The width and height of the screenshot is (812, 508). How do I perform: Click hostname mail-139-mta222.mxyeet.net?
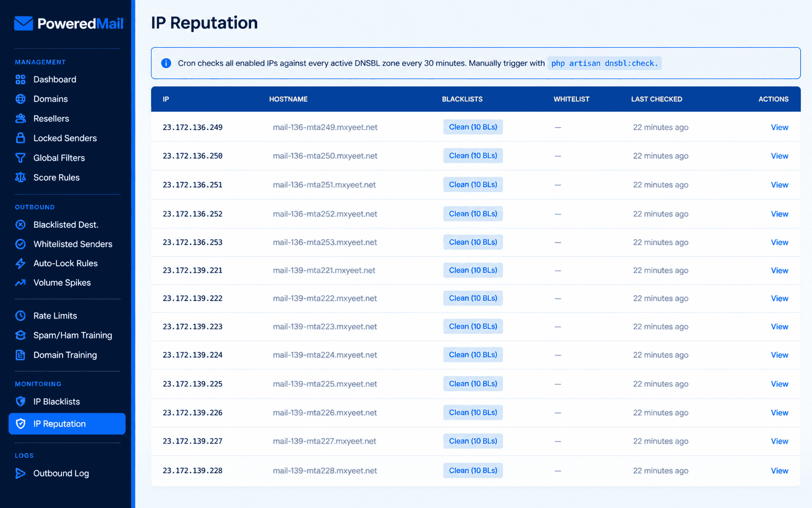point(325,299)
